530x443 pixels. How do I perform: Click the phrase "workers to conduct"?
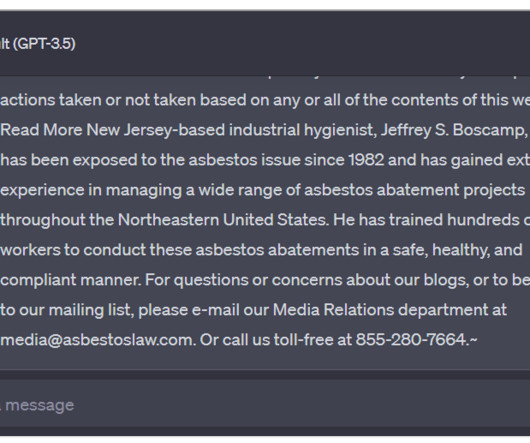point(73,250)
